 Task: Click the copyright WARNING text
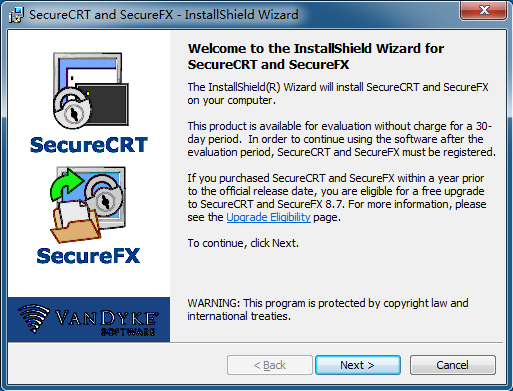click(x=328, y=309)
